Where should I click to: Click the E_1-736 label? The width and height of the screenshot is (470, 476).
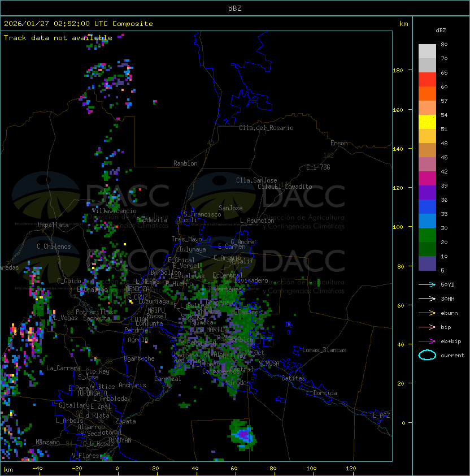(x=318, y=167)
